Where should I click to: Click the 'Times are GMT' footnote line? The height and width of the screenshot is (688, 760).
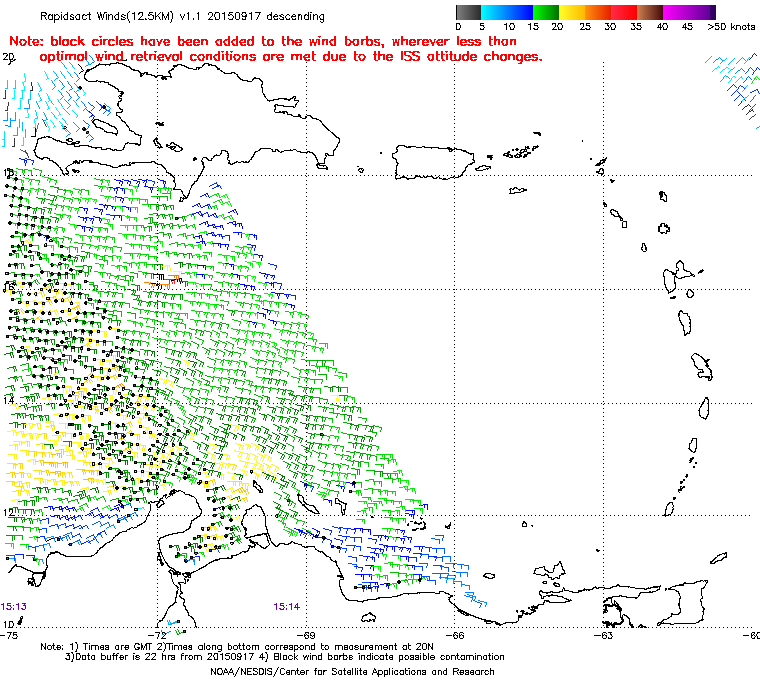tap(237, 647)
